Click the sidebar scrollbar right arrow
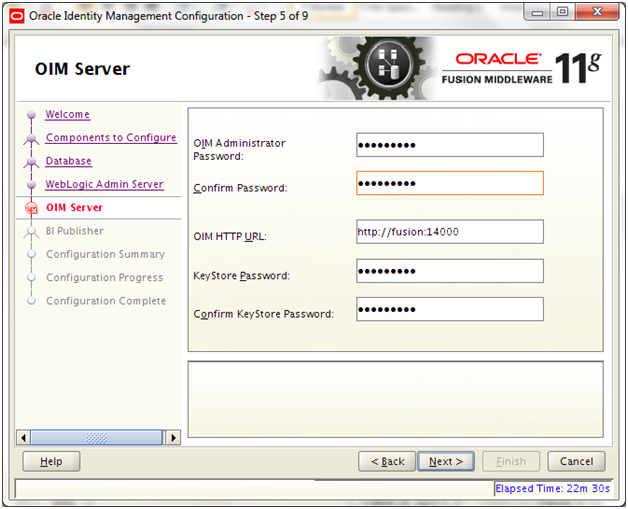The width and height of the screenshot is (628, 509). click(x=173, y=438)
